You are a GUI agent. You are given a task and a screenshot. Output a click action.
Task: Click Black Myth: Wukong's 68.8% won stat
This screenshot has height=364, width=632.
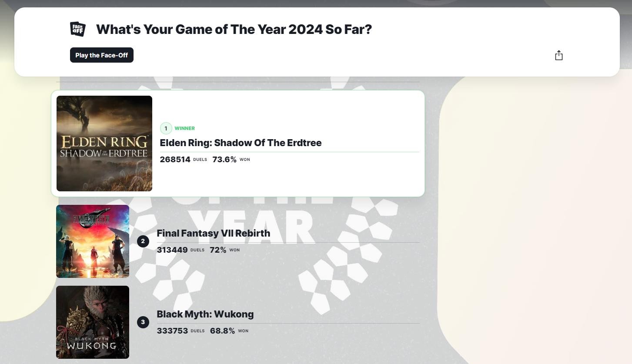[x=222, y=331]
